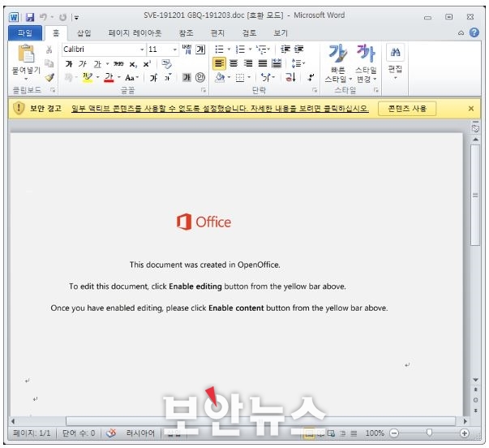This screenshot has height=448, width=489.
Task: Toggle Strikethrough formatting
Action: pos(118,64)
